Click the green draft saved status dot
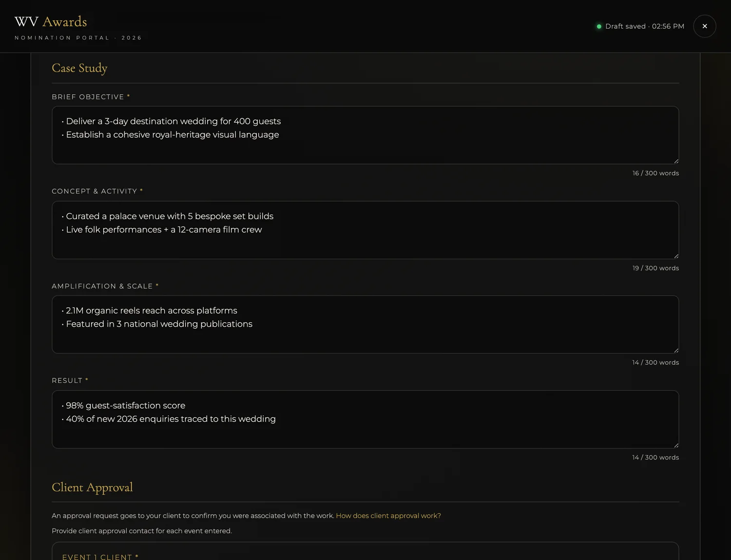This screenshot has height=560, width=731. pos(599,26)
